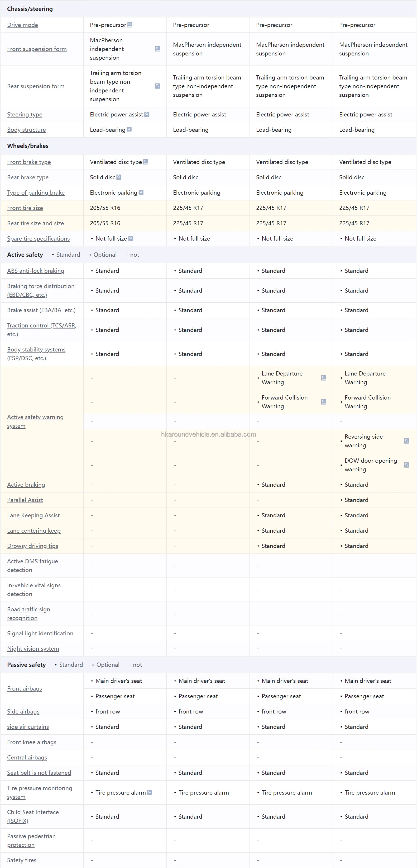Click the Lane Keeping Assist link
The image size is (417, 868).
pyautogui.click(x=33, y=515)
